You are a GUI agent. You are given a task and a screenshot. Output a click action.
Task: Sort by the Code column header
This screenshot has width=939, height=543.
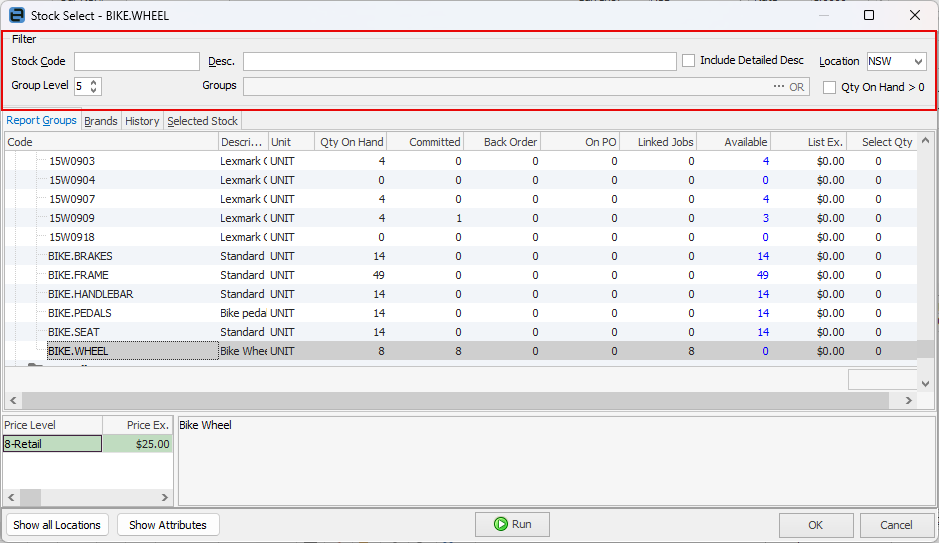click(x=112, y=142)
